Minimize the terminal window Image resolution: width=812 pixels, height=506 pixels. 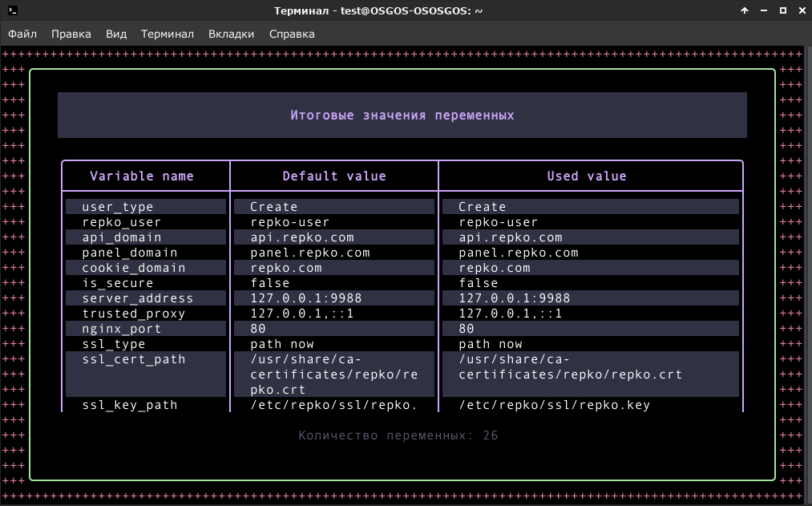coord(764,10)
